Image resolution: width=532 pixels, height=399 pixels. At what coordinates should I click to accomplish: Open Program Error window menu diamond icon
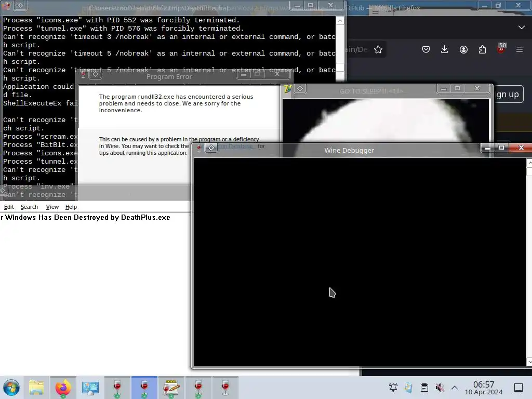click(96, 74)
